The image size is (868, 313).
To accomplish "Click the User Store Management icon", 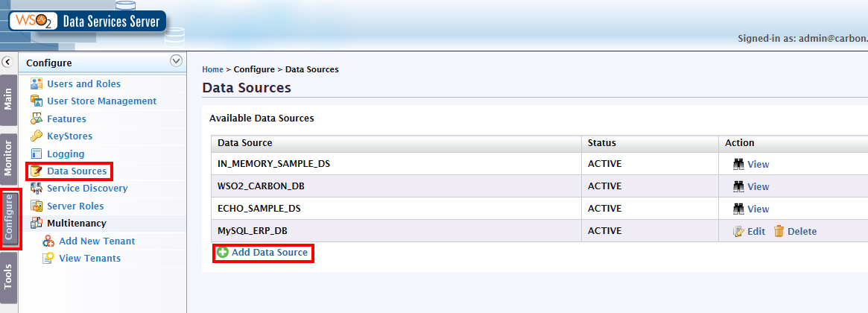I will click(37, 101).
